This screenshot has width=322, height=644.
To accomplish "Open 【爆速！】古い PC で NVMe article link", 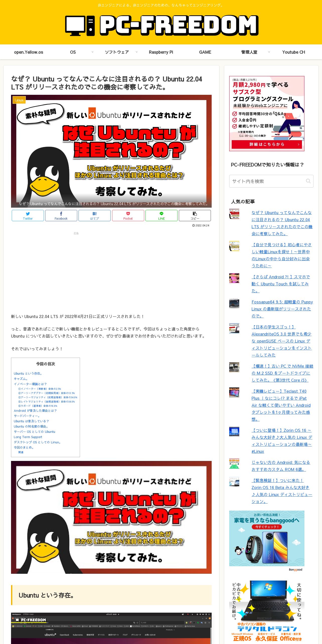I will [x=282, y=373].
